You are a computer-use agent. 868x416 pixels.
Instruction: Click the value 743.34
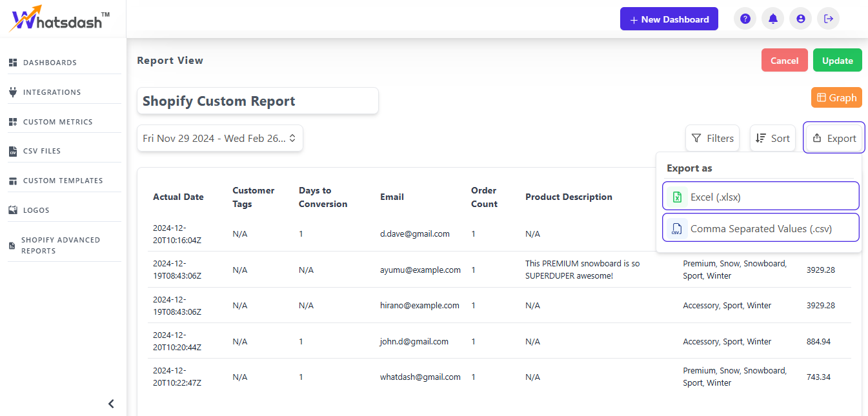pos(818,377)
